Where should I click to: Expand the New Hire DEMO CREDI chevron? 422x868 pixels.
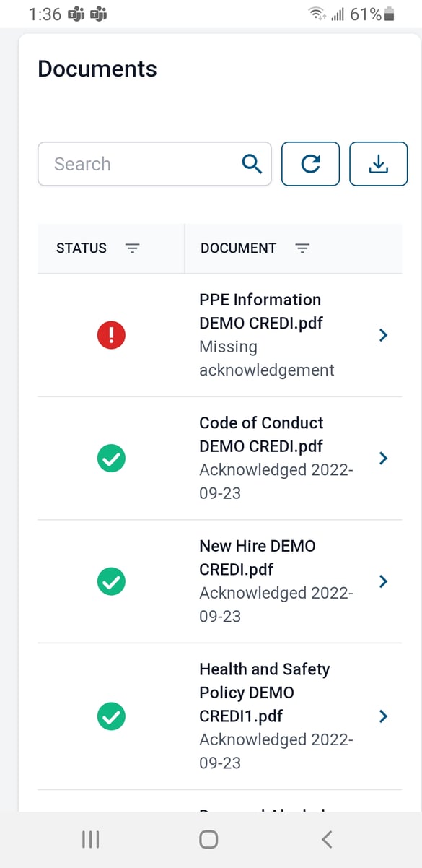click(x=383, y=581)
